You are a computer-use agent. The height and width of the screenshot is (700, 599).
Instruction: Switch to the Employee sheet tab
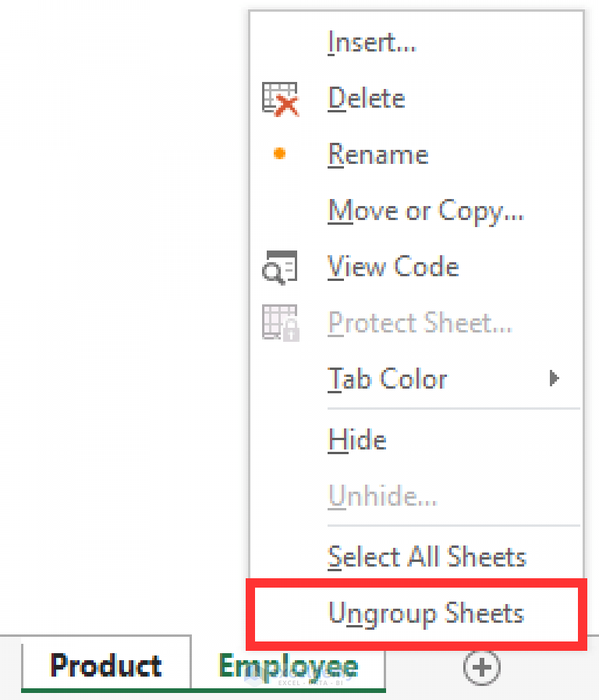click(x=288, y=666)
